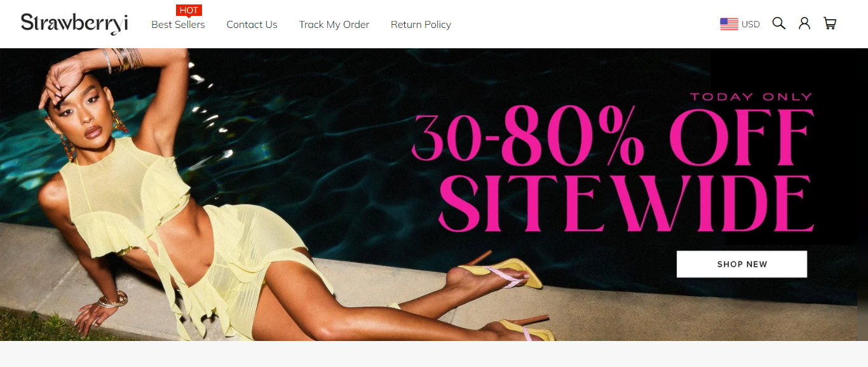Click the 30-80% OFF headline

[613, 138]
